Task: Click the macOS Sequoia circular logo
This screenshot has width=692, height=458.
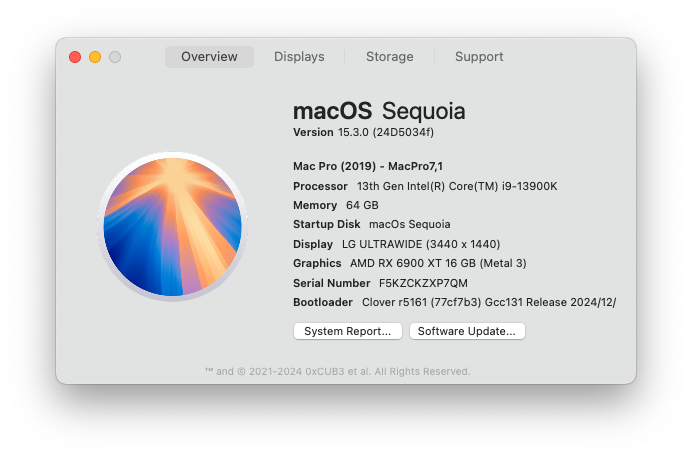Action: tap(173, 226)
